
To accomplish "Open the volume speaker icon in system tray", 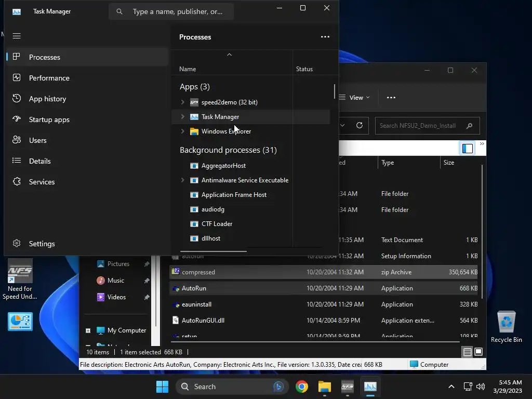I will click(x=481, y=387).
